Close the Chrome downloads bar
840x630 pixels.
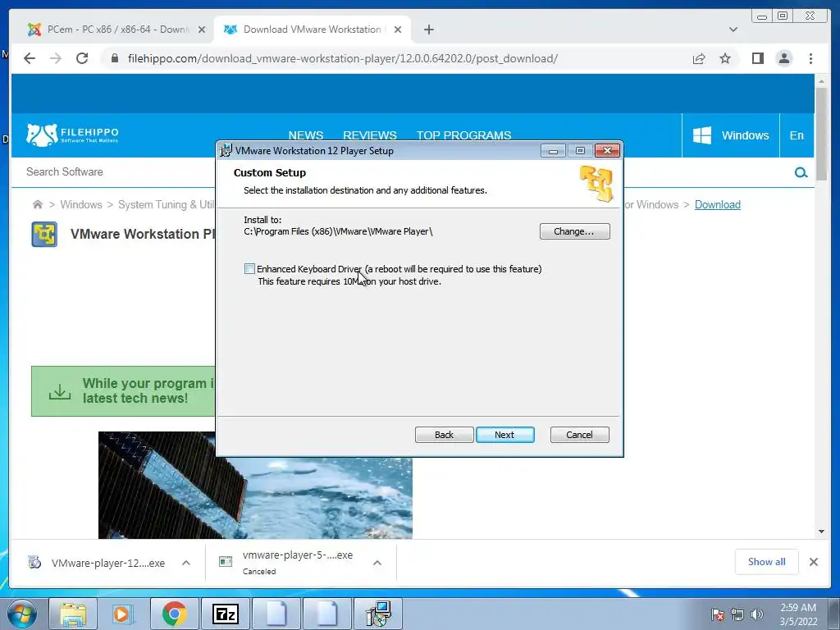coord(813,562)
